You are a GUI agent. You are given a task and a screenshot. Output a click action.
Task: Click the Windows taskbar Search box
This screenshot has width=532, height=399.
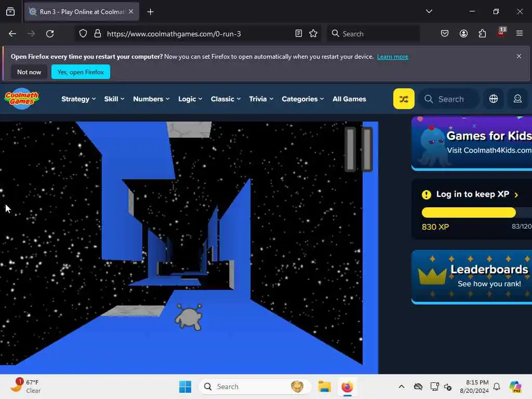pos(255,387)
